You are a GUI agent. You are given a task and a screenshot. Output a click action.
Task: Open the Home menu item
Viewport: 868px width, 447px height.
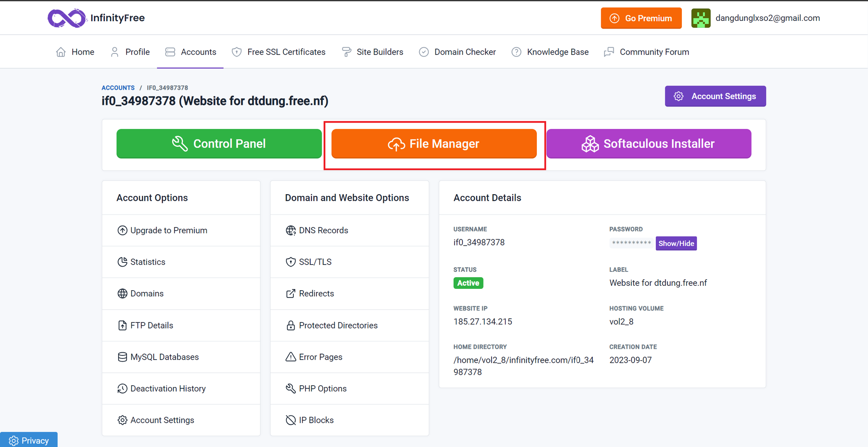pyautogui.click(x=75, y=52)
